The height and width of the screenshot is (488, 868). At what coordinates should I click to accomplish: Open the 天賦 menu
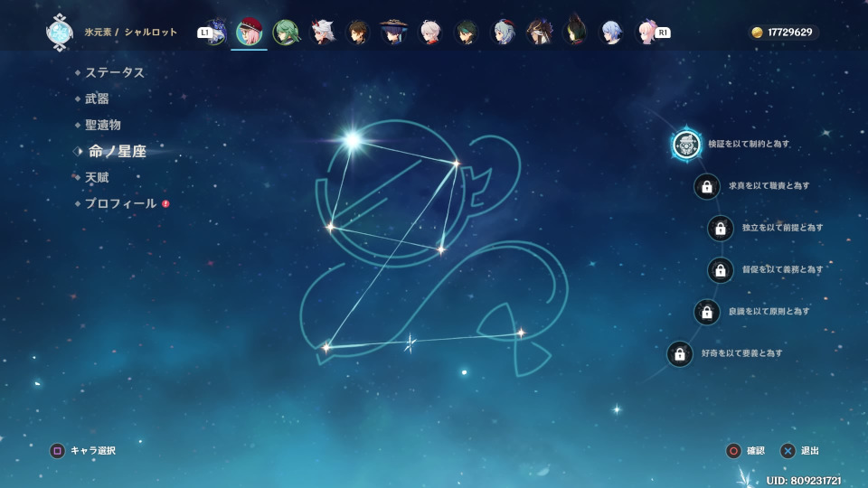click(97, 178)
